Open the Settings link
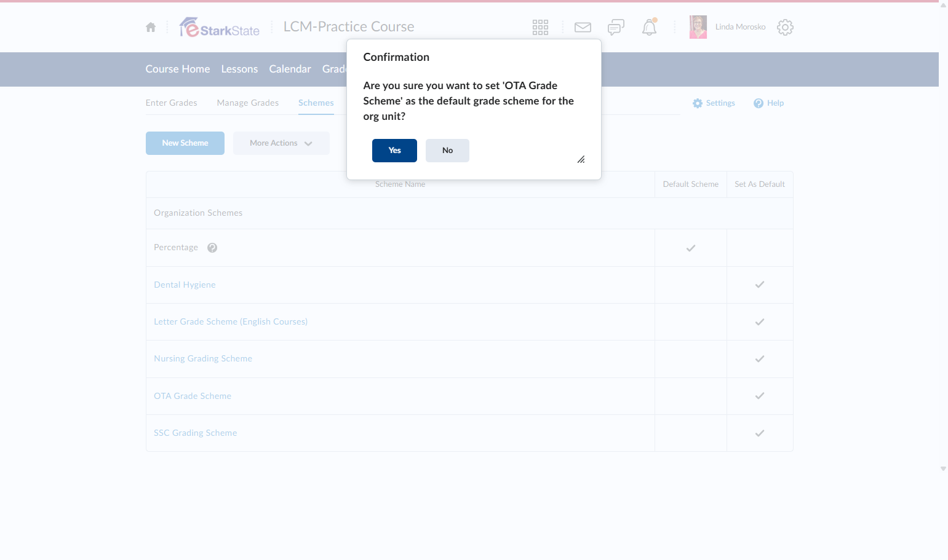 720,103
